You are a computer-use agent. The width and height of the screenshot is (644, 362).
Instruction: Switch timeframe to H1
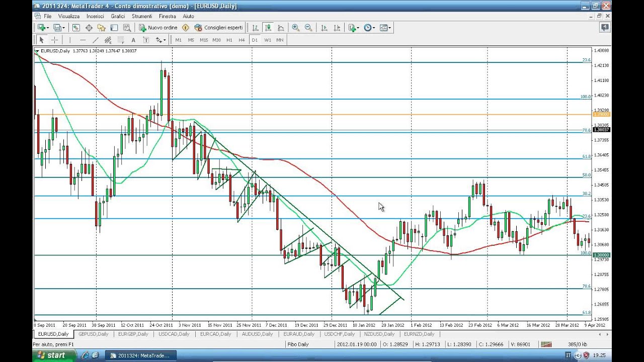coord(229,40)
